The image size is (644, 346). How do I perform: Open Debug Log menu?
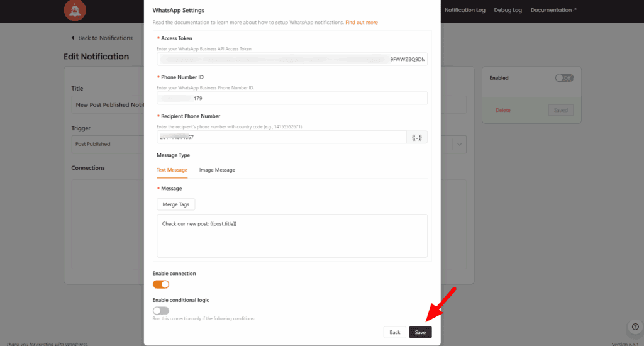[x=508, y=10]
